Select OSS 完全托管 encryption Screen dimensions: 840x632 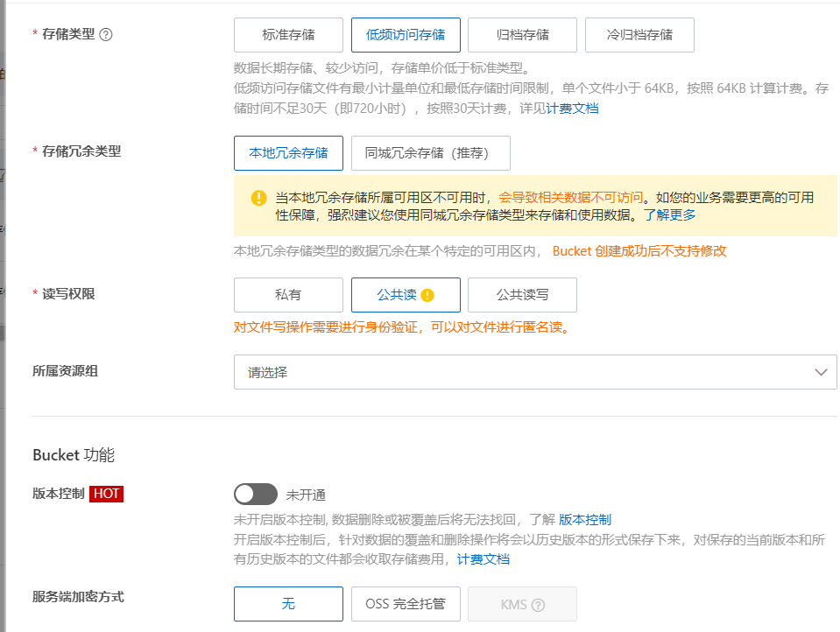(406, 604)
